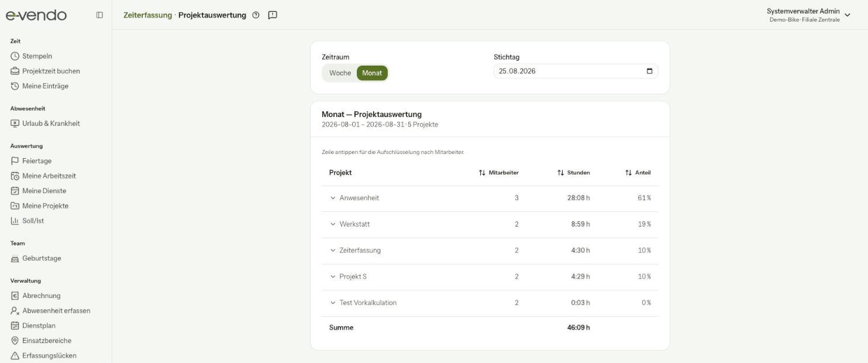Collapse the sidebar with panel icon
The width and height of the screenshot is (868, 363).
point(99,15)
